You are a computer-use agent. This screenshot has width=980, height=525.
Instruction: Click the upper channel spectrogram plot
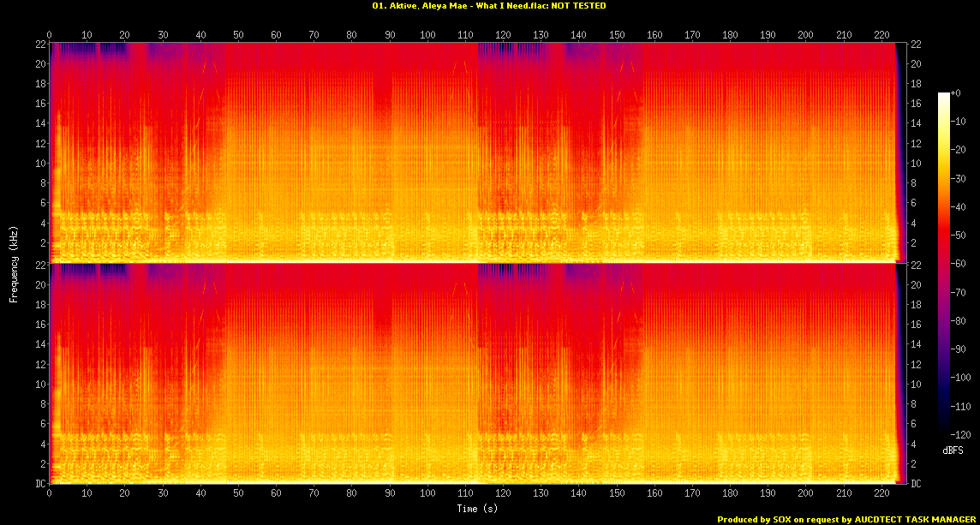(471, 151)
